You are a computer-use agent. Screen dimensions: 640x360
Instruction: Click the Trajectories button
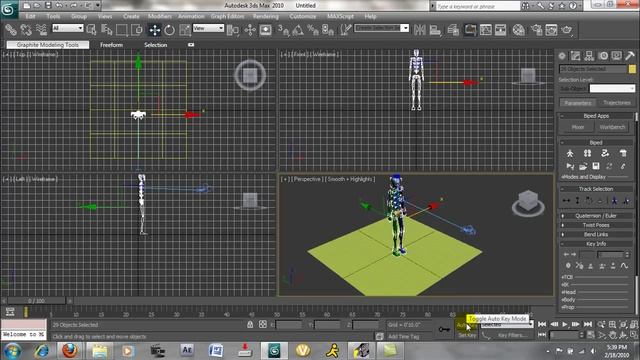point(616,103)
